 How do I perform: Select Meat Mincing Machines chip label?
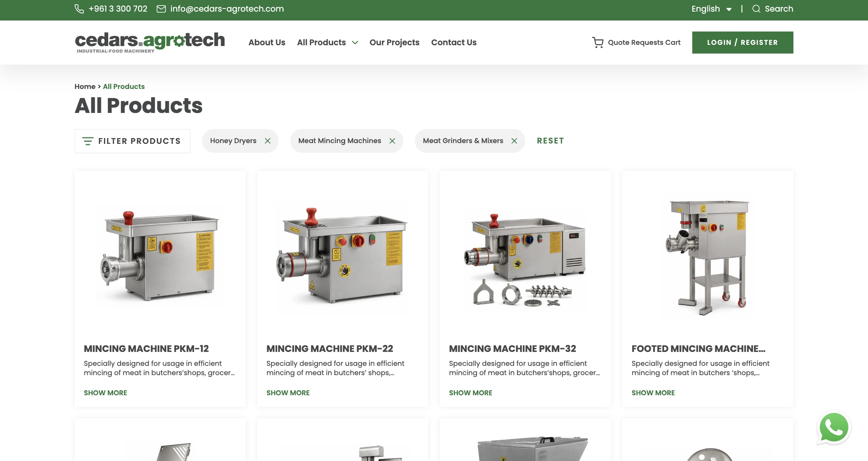point(340,141)
